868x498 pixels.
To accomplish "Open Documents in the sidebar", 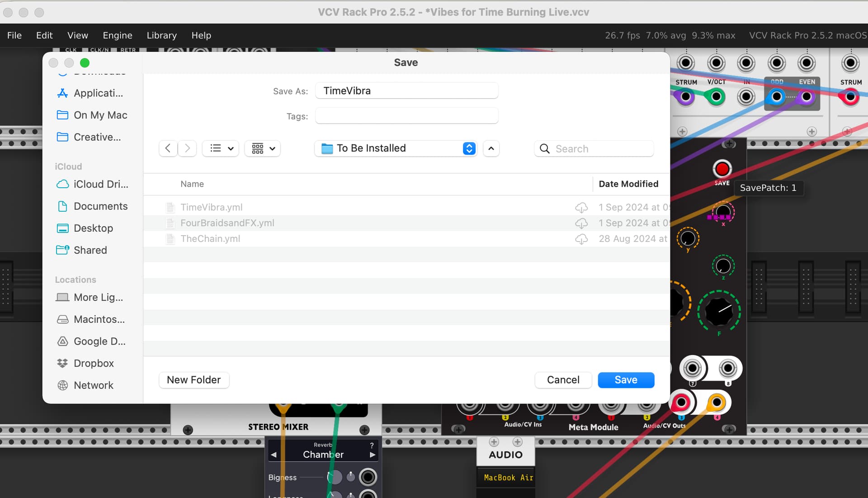I will 93,206.
